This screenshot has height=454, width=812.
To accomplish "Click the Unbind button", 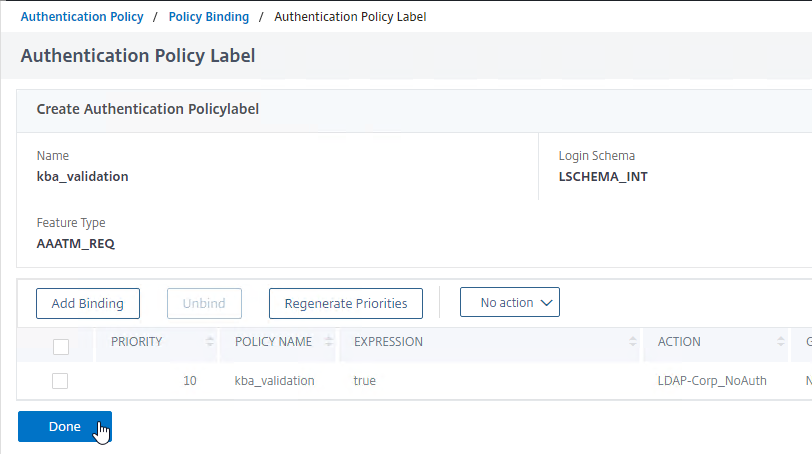I will click(x=204, y=303).
